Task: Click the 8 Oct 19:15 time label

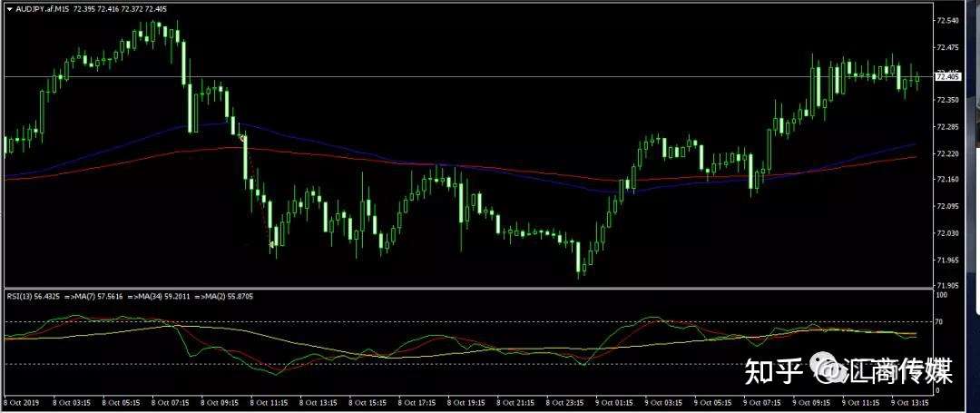Action: (x=465, y=403)
